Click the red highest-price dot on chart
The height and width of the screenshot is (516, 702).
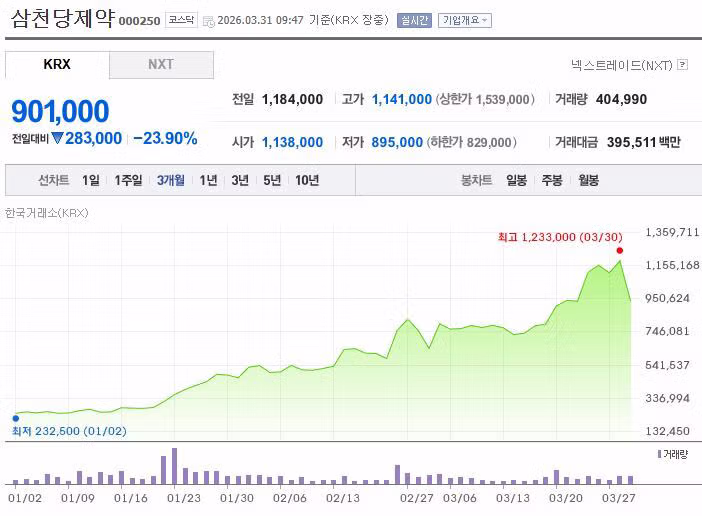[x=620, y=250]
